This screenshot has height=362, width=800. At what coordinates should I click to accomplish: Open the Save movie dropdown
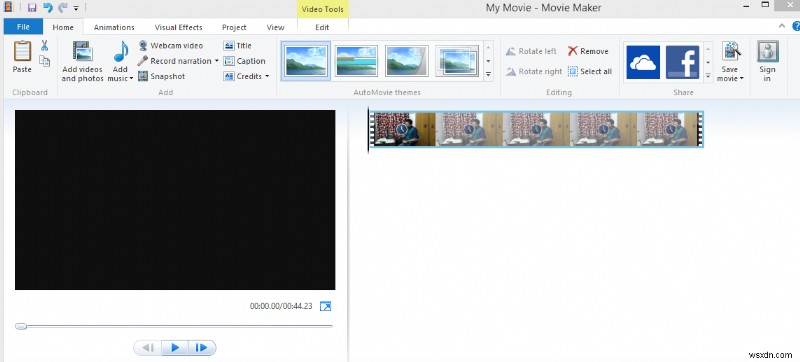[730, 74]
